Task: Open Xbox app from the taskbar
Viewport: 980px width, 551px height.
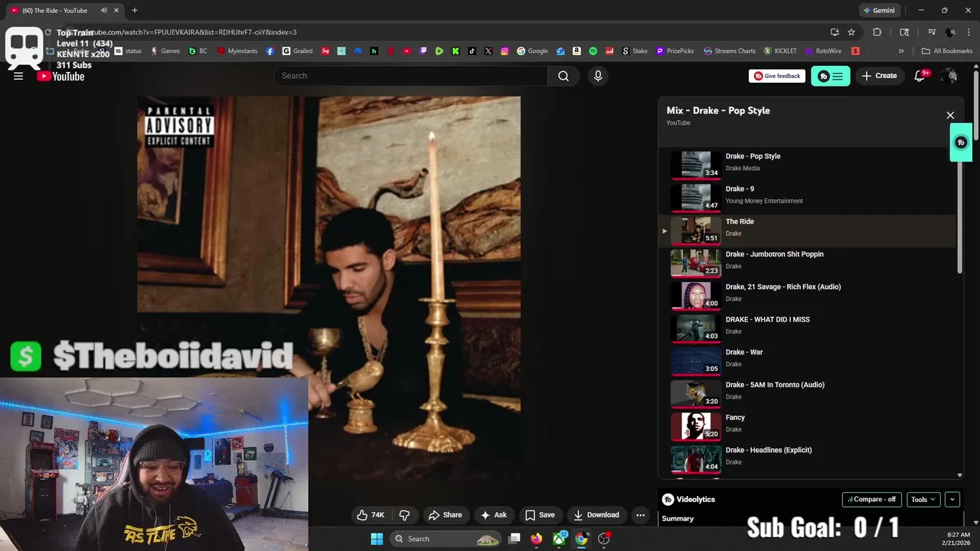Action: click(560, 539)
